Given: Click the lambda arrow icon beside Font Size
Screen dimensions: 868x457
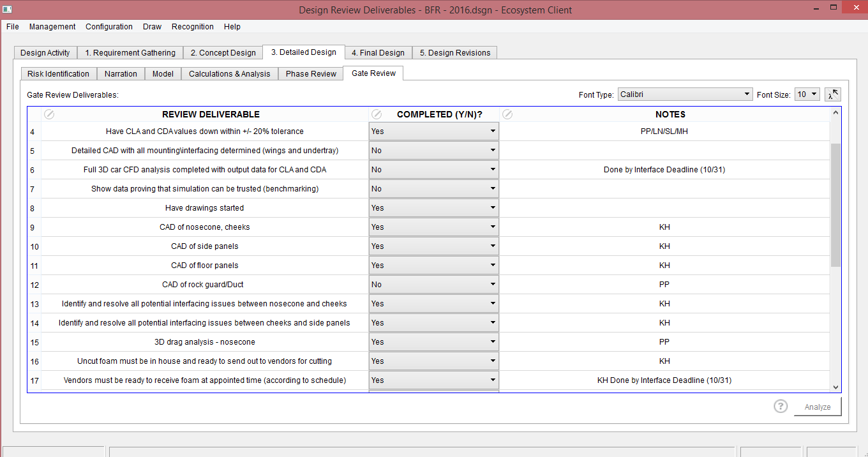Looking at the screenshot, I should tap(832, 94).
